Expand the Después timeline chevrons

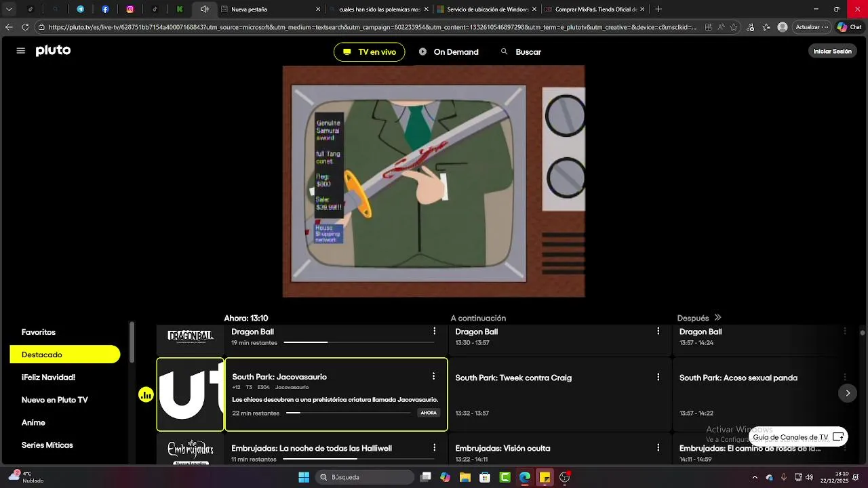pyautogui.click(x=717, y=318)
